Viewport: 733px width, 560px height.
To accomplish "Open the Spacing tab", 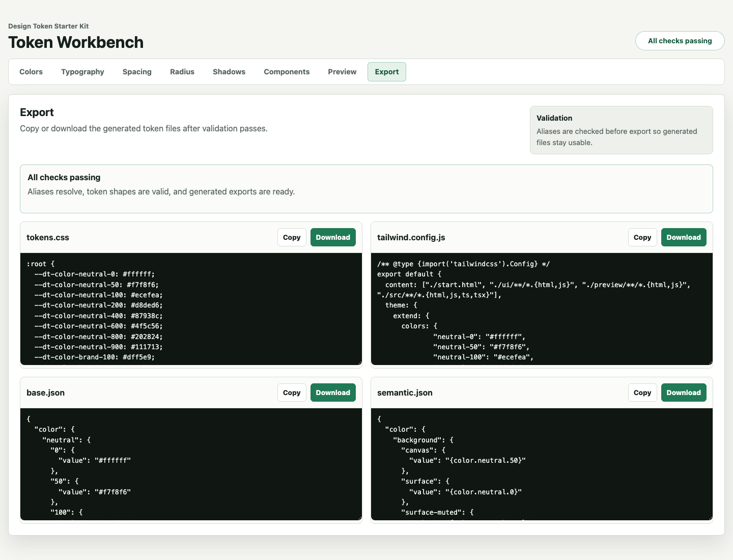I will [137, 72].
